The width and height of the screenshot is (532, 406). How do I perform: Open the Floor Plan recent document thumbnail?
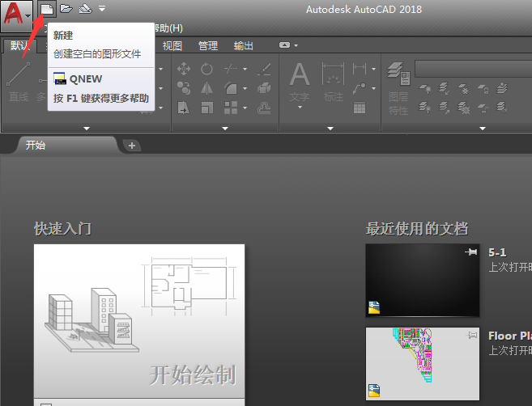pos(423,364)
